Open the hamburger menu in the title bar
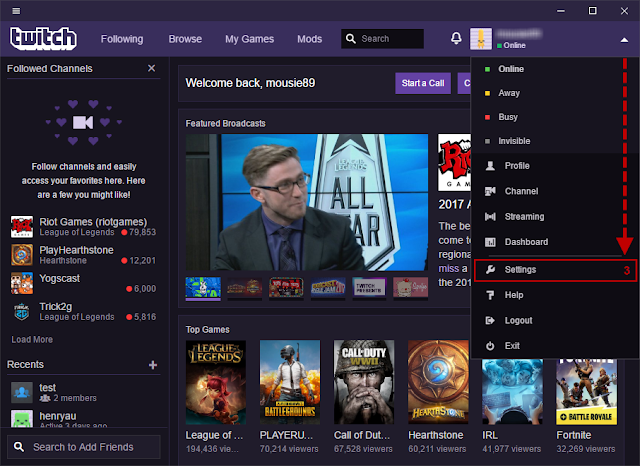Image resolution: width=640 pixels, height=466 pixels. pyautogui.click(x=16, y=11)
